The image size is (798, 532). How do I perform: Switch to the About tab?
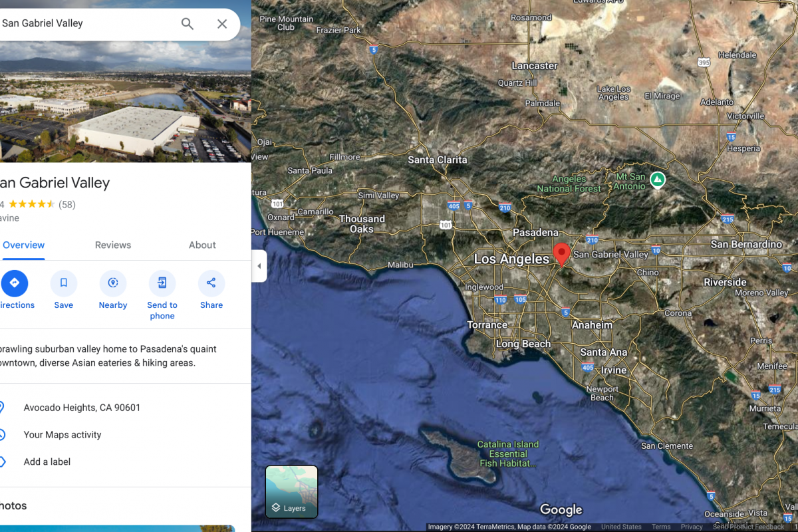coord(202,245)
